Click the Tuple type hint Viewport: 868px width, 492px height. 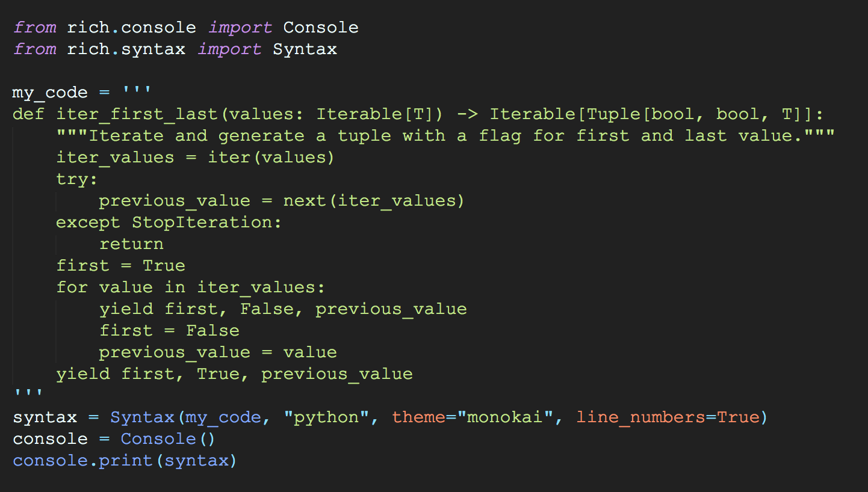coord(609,114)
